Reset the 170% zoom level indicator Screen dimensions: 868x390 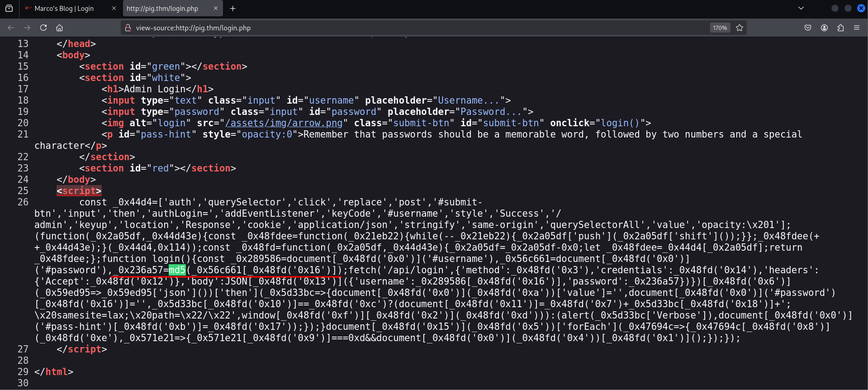tap(720, 28)
